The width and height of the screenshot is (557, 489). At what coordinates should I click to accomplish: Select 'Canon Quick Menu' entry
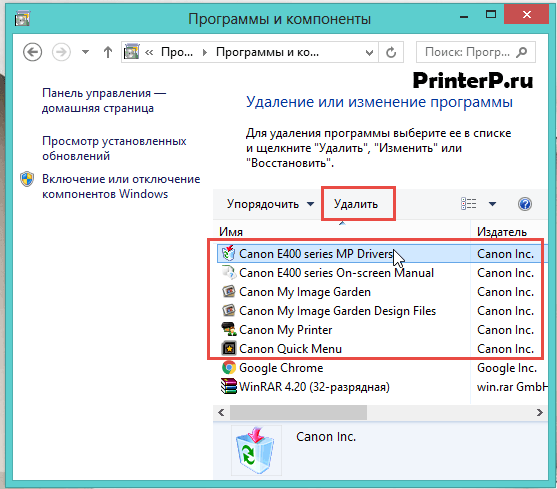pyautogui.click(x=290, y=349)
